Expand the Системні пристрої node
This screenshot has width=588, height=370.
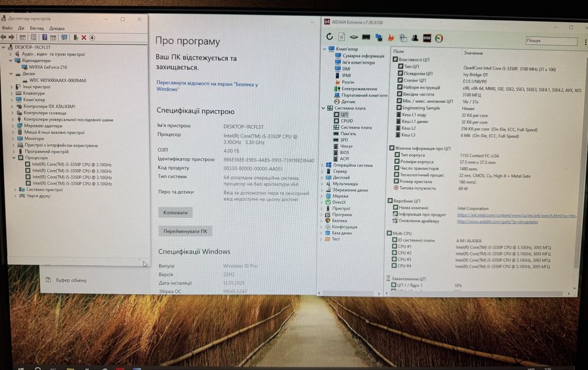coord(15,190)
